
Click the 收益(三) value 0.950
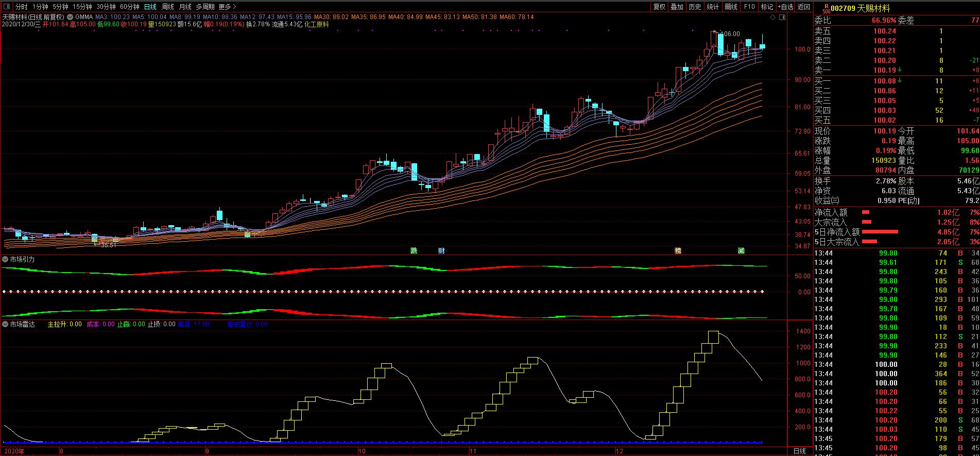tap(886, 200)
